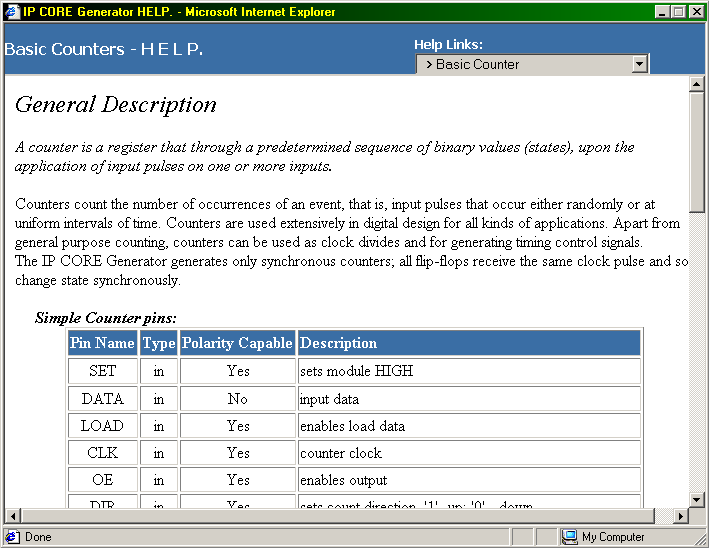Click the 'CLK' pin name cell
Image resolution: width=709 pixels, height=548 pixels.
click(103, 453)
